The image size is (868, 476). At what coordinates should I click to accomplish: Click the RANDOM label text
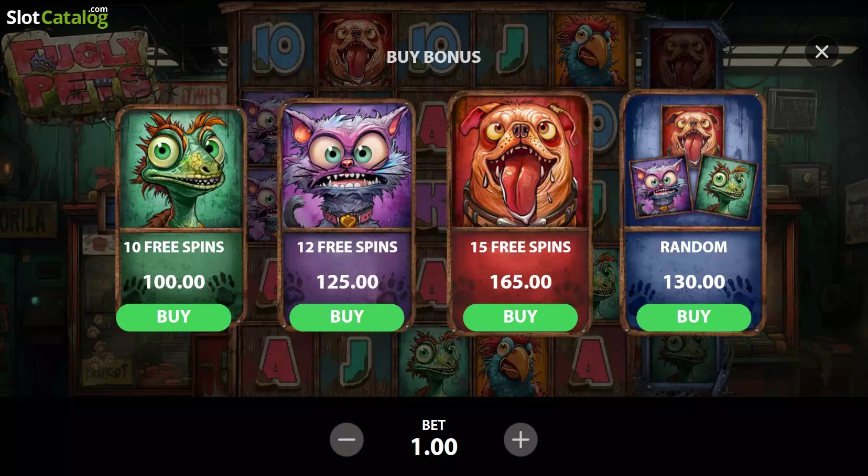point(693,247)
